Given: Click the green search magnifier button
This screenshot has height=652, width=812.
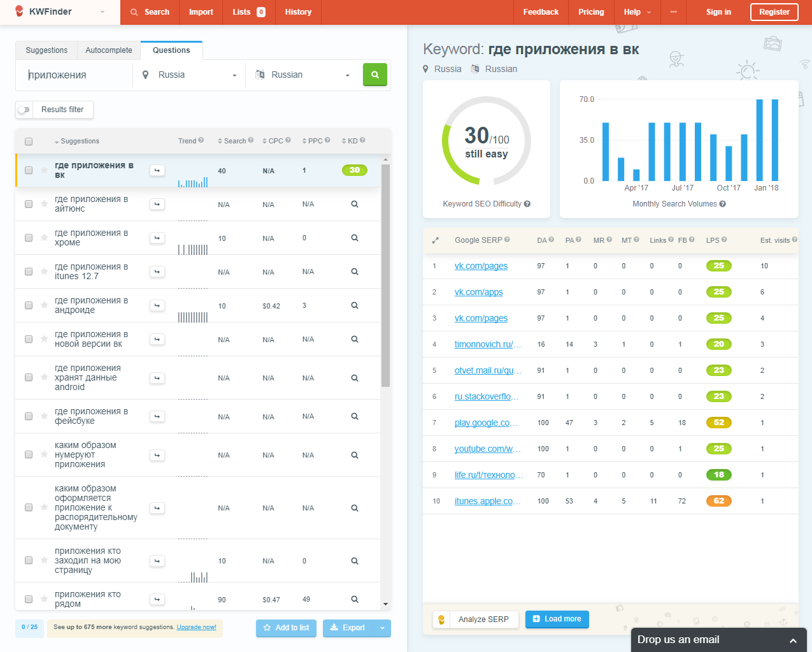Looking at the screenshot, I should (374, 75).
